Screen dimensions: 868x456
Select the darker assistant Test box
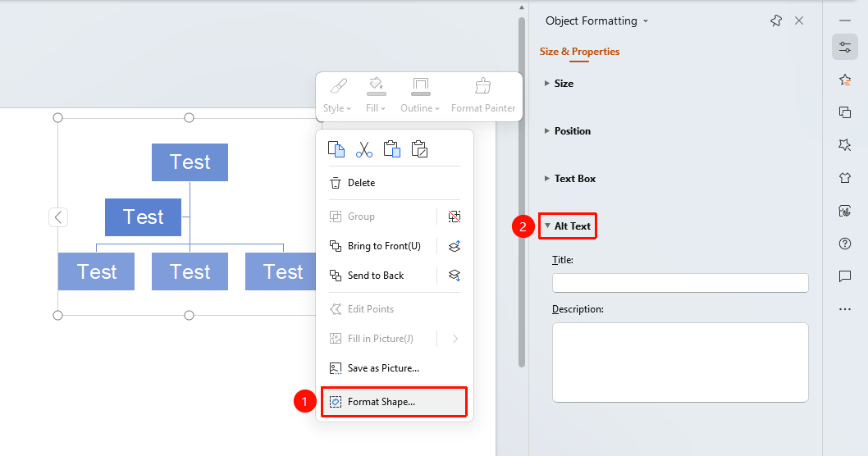tap(144, 217)
